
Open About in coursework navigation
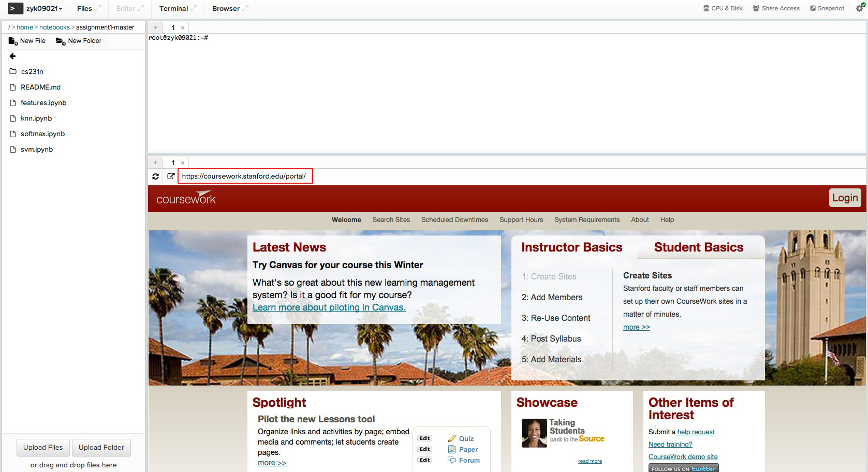point(640,220)
